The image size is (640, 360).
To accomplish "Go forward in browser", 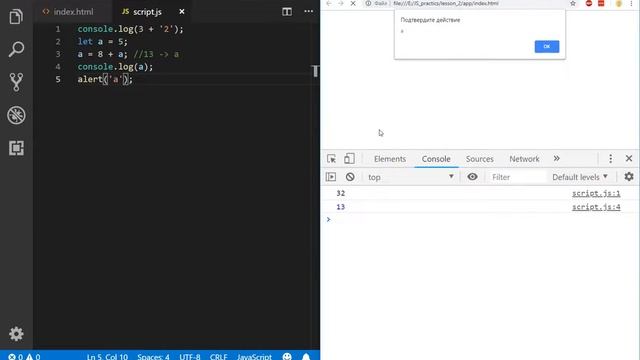I will coord(340,3).
